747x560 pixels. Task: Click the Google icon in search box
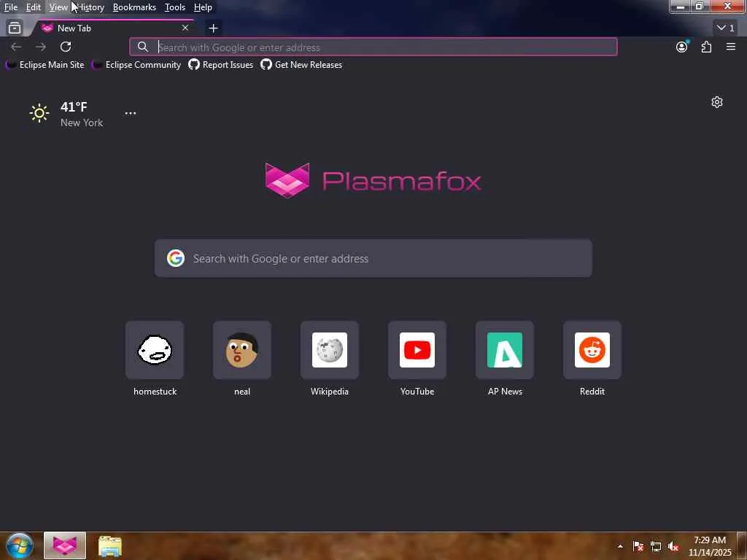pyautogui.click(x=176, y=258)
